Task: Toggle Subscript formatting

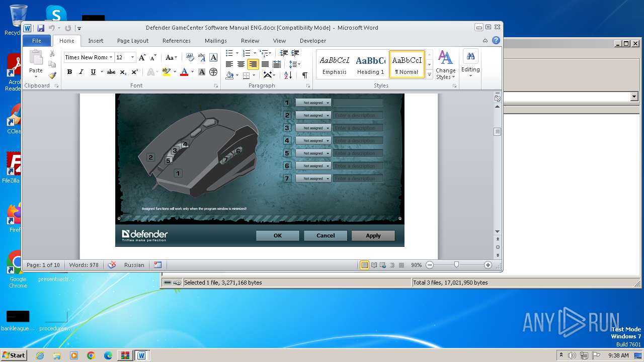Action: coord(123,72)
